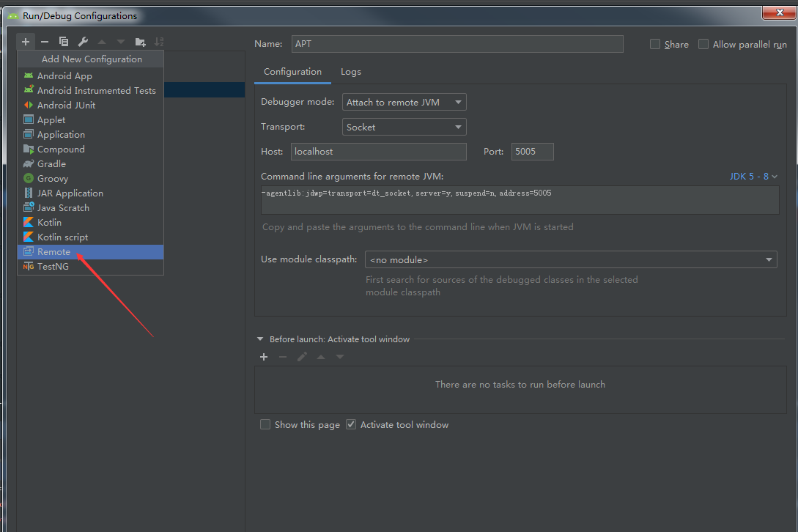
Task: Click the Copy Configuration icon
Action: coord(64,42)
